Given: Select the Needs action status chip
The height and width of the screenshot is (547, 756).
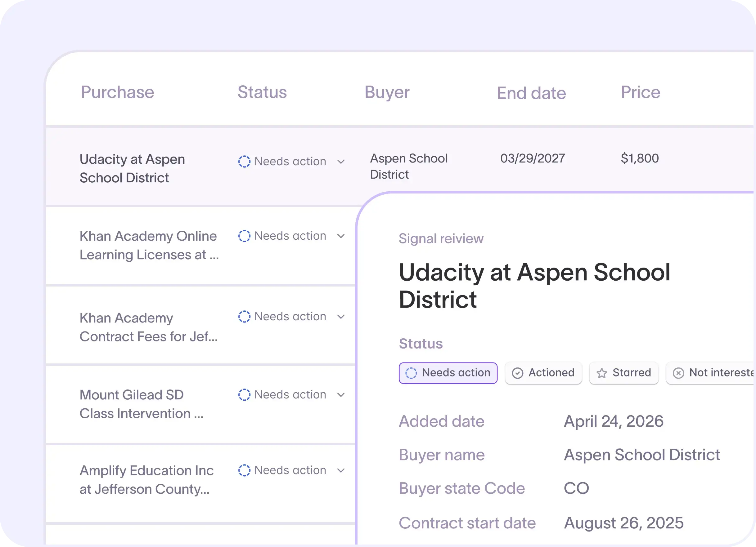Looking at the screenshot, I should click(x=448, y=373).
